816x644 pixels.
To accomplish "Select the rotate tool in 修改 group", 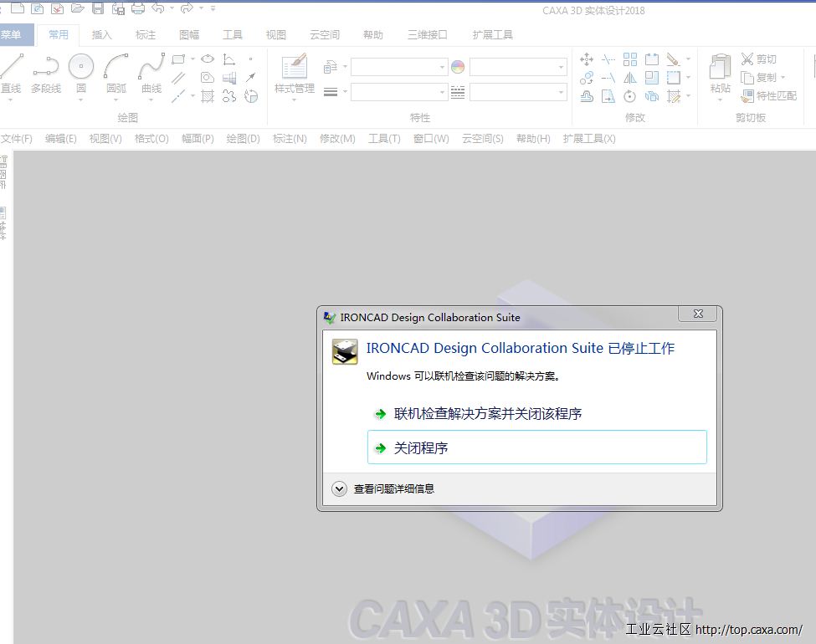I will click(630, 96).
